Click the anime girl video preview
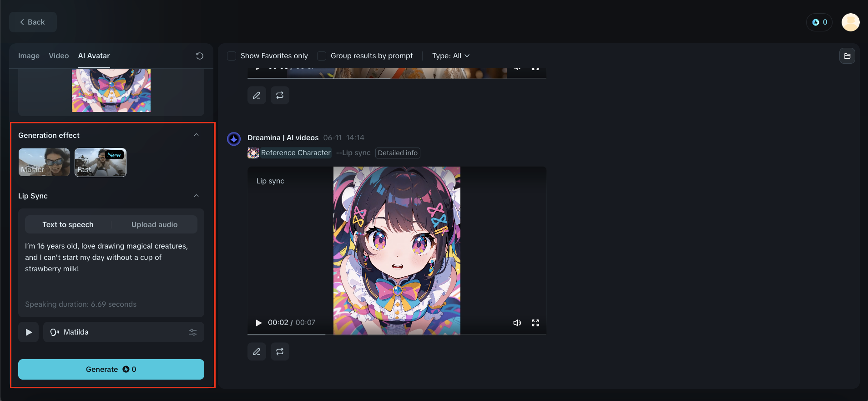 pyautogui.click(x=397, y=251)
